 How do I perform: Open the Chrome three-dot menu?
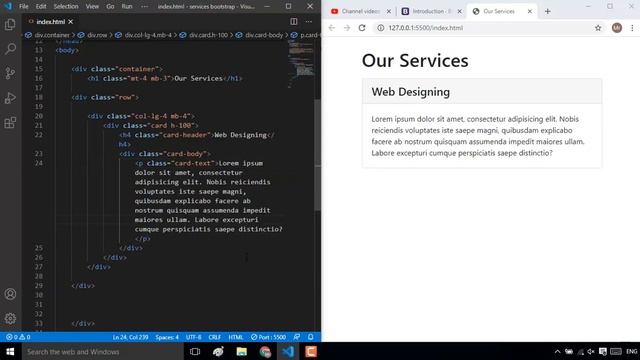coord(632,28)
